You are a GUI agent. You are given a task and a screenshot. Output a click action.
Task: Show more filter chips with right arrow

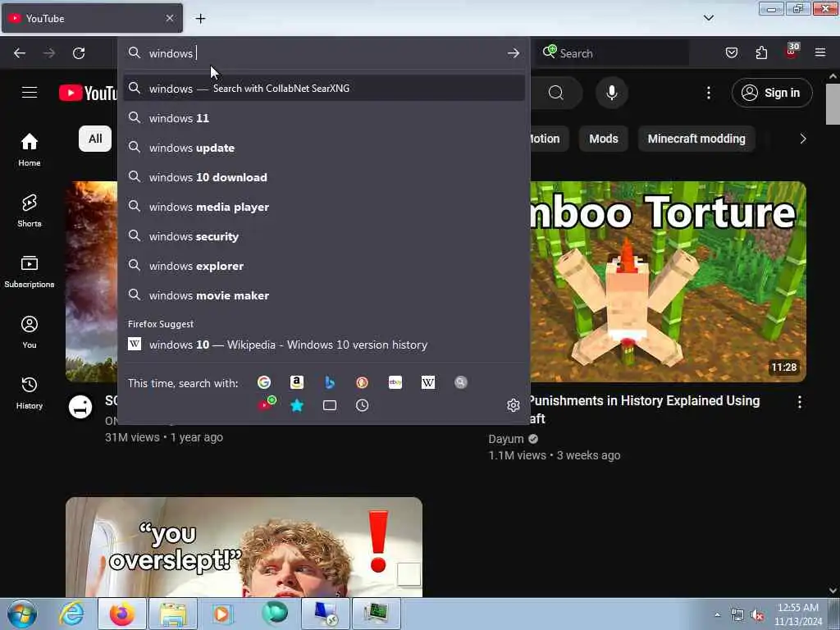click(x=802, y=139)
